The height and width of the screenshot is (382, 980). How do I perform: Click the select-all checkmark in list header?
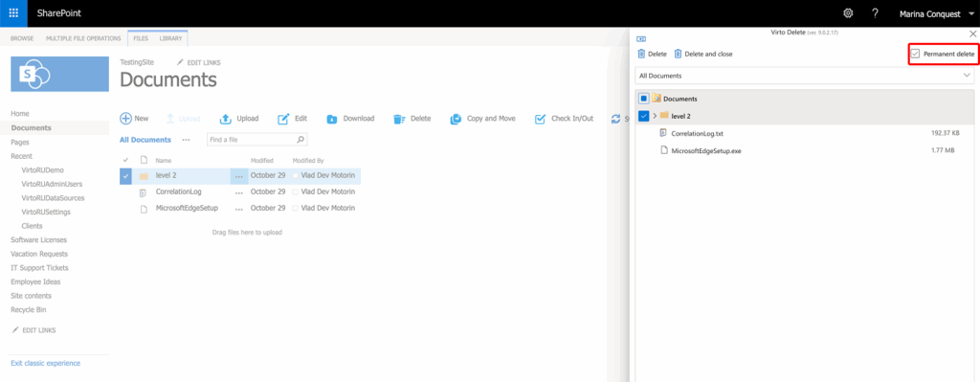pyautogui.click(x=125, y=161)
